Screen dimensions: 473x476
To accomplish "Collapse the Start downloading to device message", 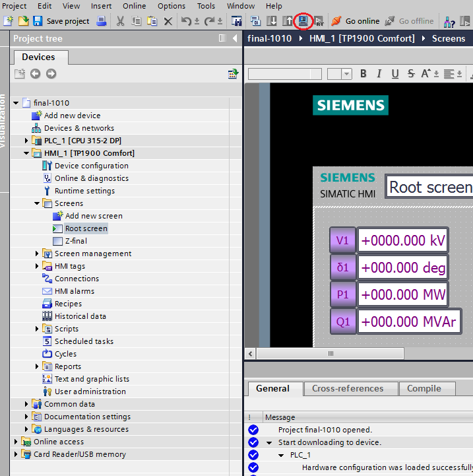I will pyautogui.click(x=269, y=442).
